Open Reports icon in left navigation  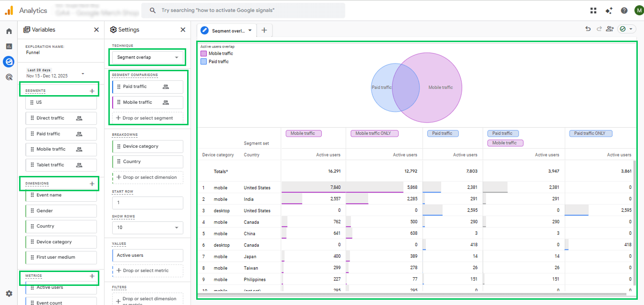[9, 46]
